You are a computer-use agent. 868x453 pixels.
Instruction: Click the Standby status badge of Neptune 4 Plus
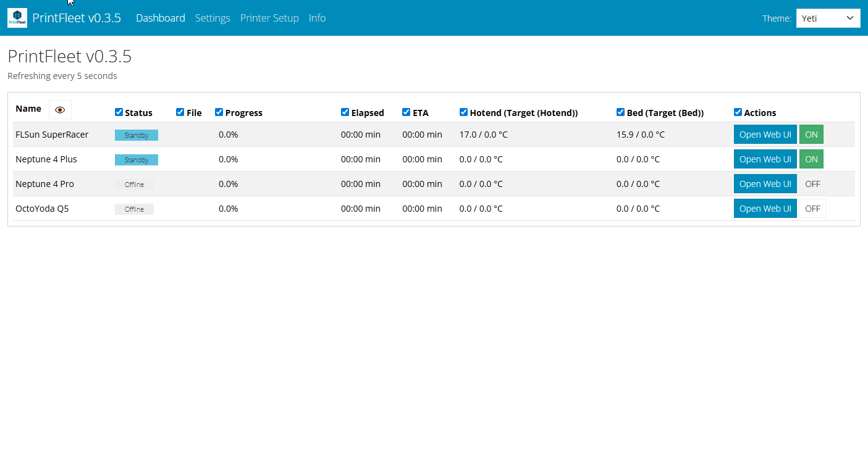coord(137,160)
